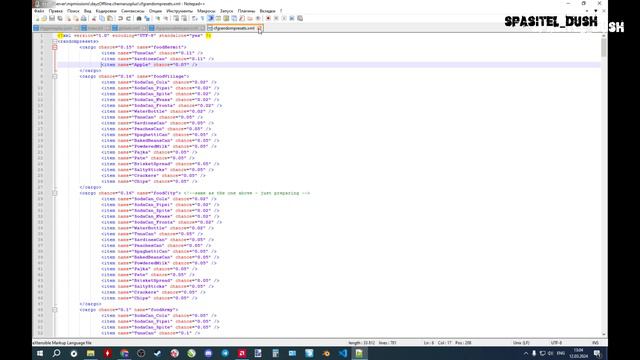Image resolution: width=640 pixels, height=360 pixels.
Task: Save the file with the Save toolbar icon
Action: tap(52, 18)
